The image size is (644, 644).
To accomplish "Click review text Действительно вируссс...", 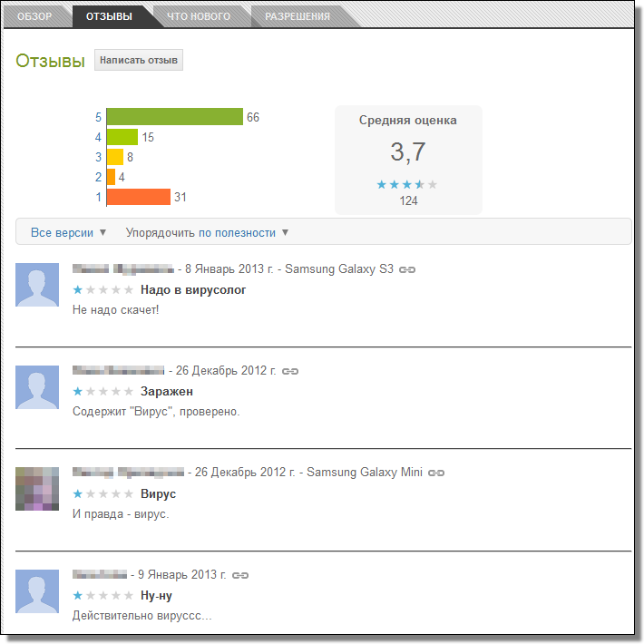I will pyautogui.click(x=142, y=616).
